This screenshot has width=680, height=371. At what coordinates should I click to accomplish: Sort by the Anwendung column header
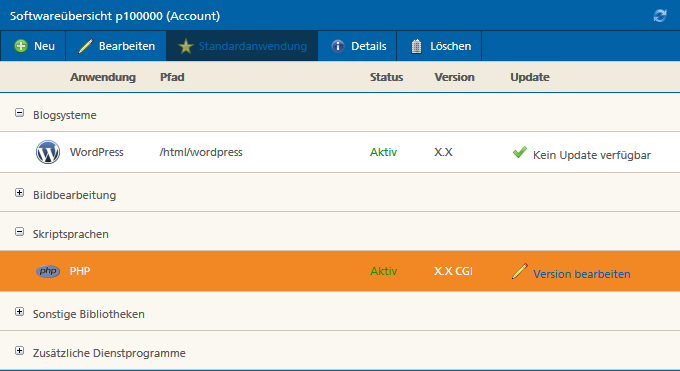(x=103, y=77)
